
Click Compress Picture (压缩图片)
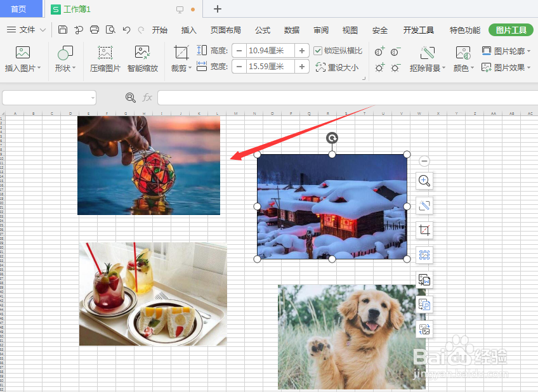pos(105,59)
